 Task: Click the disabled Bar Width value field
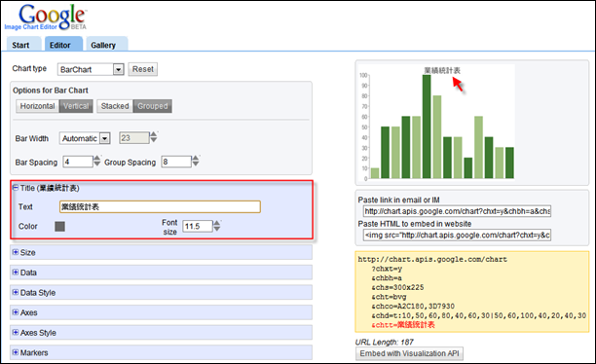[134, 138]
